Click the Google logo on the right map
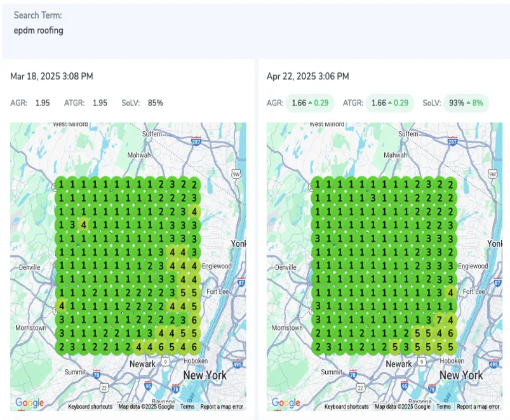 [x=286, y=402]
